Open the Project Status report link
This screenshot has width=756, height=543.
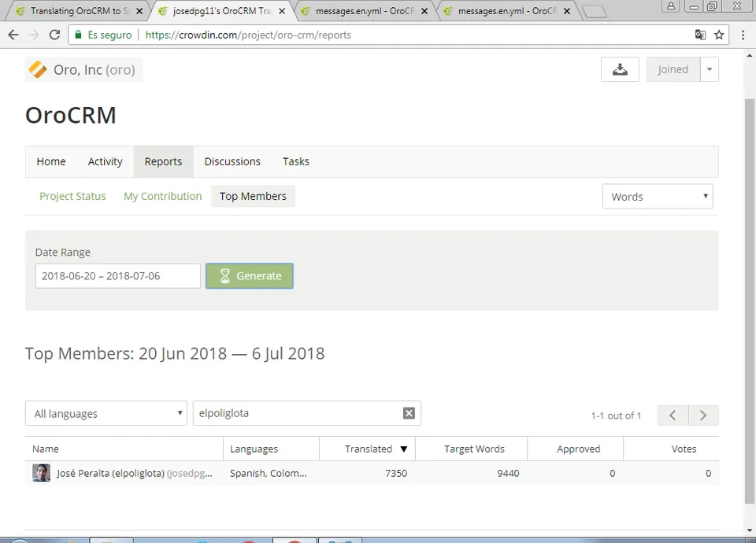click(72, 196)
